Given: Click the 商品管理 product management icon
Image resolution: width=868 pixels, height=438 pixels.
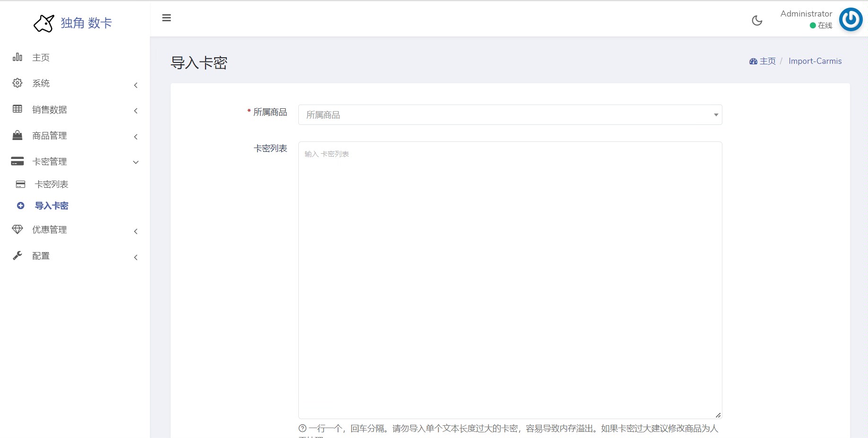Looking at the screenshot, I should (17, 135).
